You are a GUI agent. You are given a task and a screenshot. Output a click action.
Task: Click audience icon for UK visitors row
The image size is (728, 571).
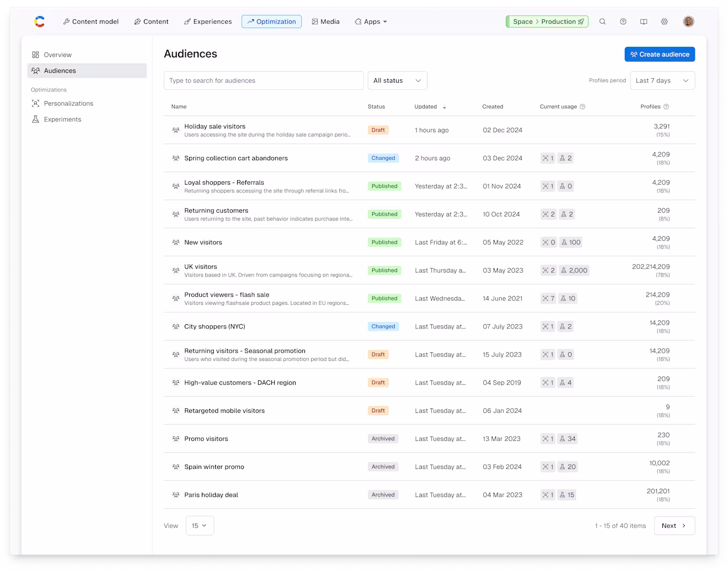click(x=176, y=271)
